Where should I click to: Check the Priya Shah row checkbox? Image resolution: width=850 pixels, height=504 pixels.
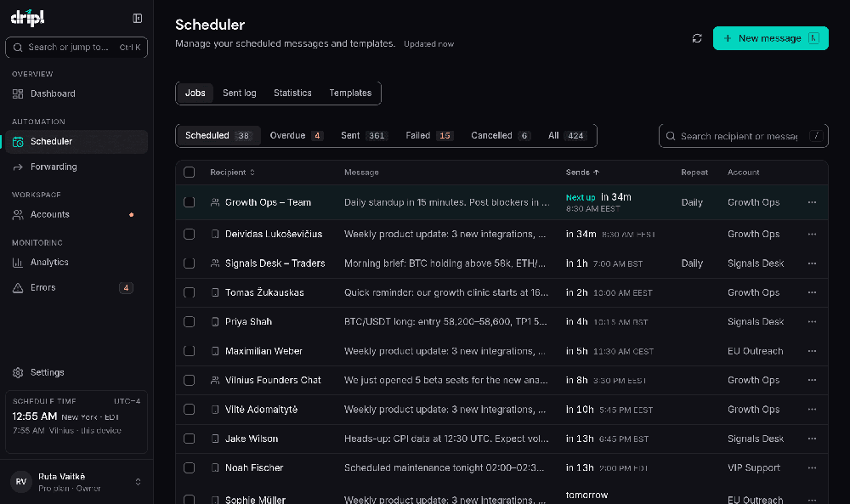click(x=190, y=322)
